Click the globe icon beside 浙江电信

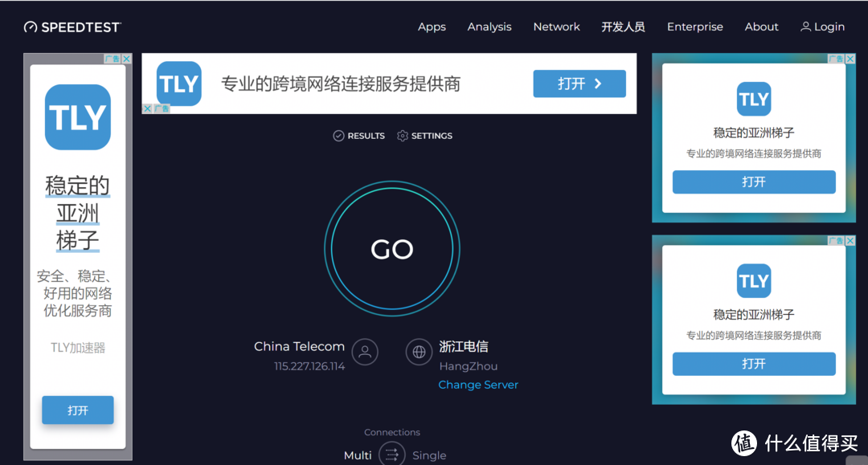[x=419, y=352]
